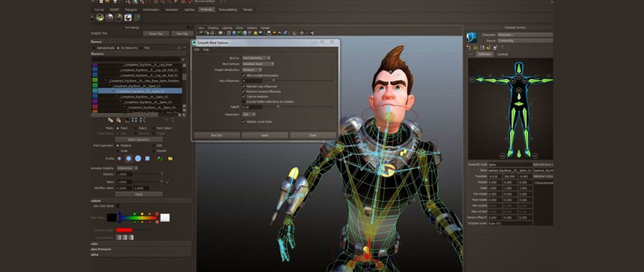
Task: Click the Smooth Bind Options window icon
Action: coord(194,43)
